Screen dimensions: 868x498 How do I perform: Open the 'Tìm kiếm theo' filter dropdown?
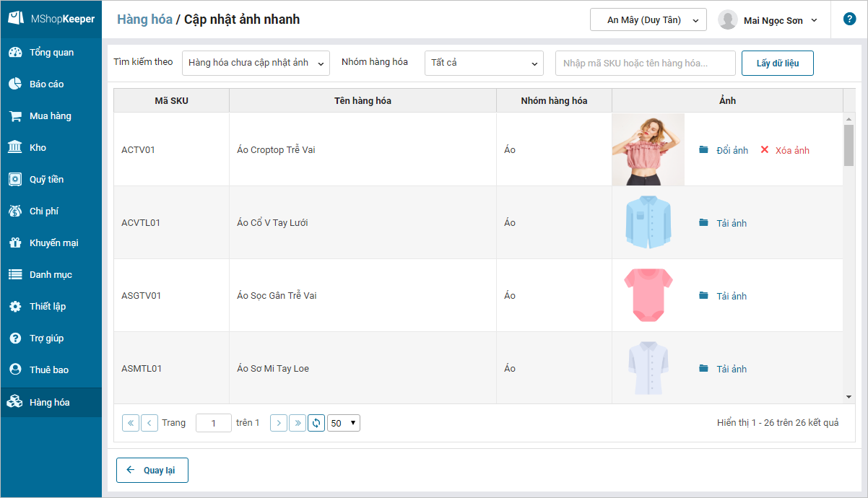coord(256,63)
